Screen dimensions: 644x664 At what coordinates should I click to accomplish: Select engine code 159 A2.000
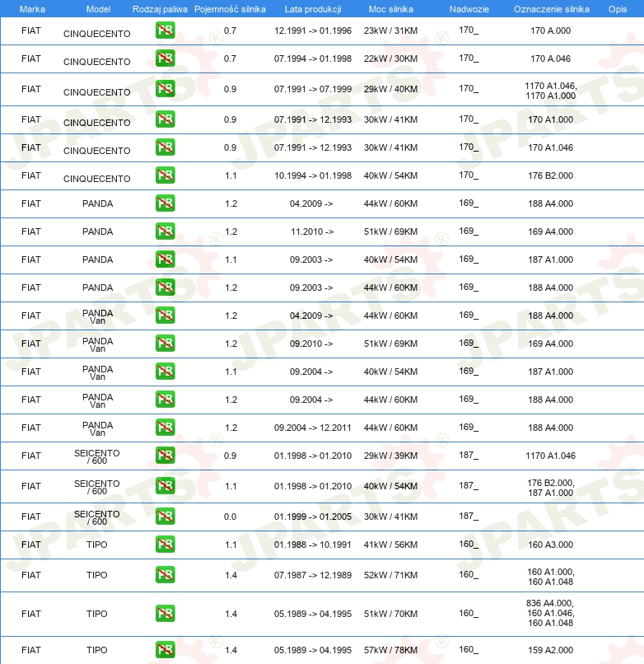click(550, 650)
